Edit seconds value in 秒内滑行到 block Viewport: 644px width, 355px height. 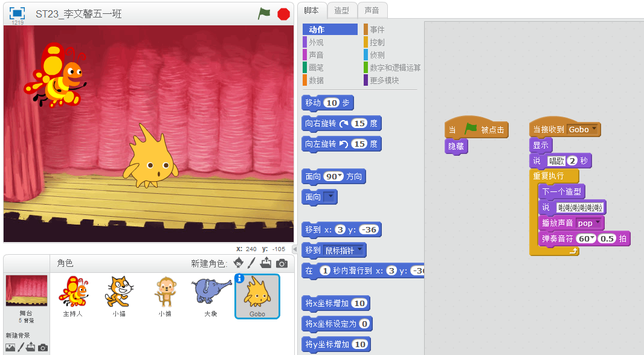[x=325, y=271]
